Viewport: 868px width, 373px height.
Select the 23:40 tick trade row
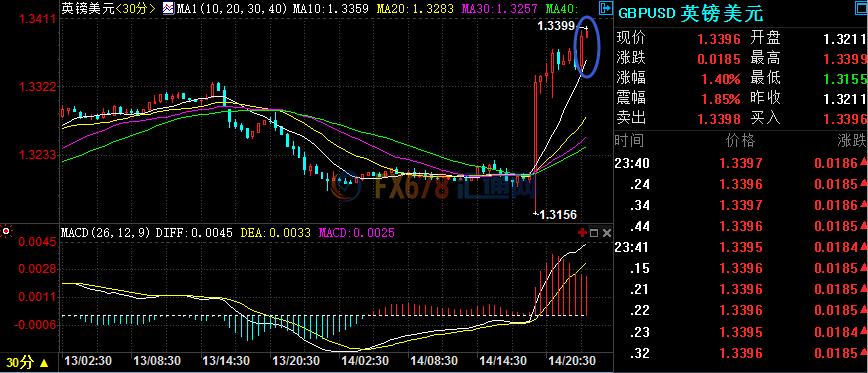coord(741,163)
